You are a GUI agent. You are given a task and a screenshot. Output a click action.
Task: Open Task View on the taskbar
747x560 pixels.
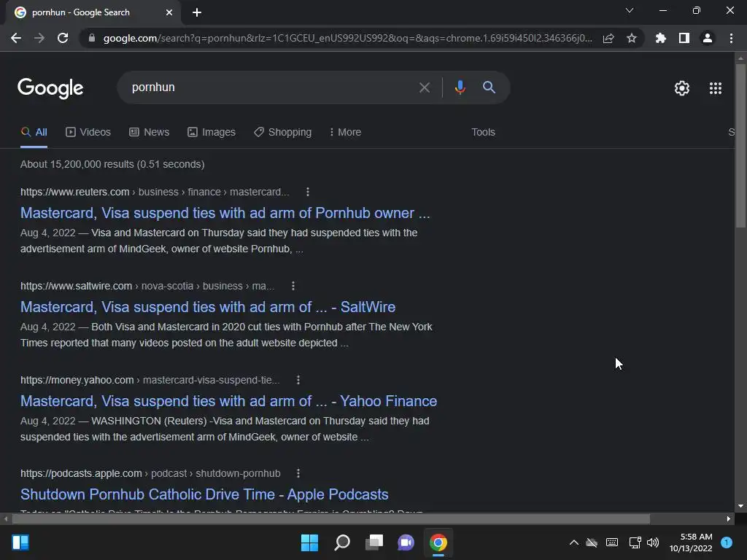(x=374, y=542)
